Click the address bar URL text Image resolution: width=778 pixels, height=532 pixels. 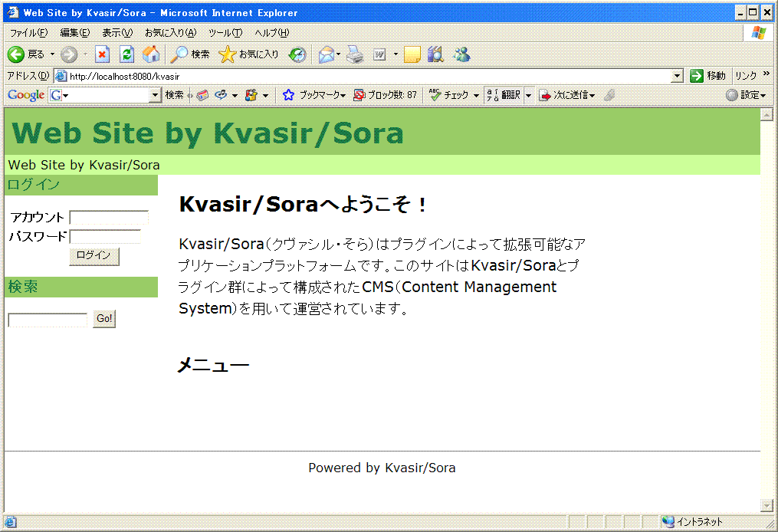click(x=124, y=77)
